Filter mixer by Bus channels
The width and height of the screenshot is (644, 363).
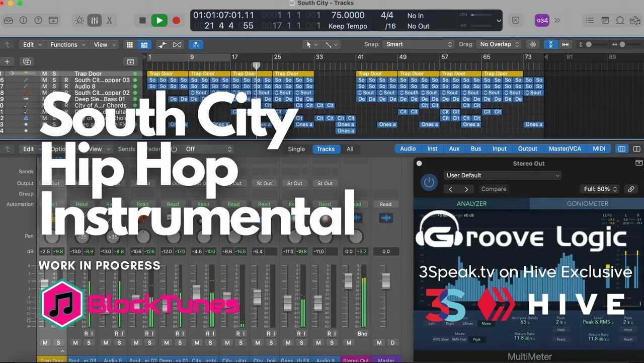(x=476, y=149)
